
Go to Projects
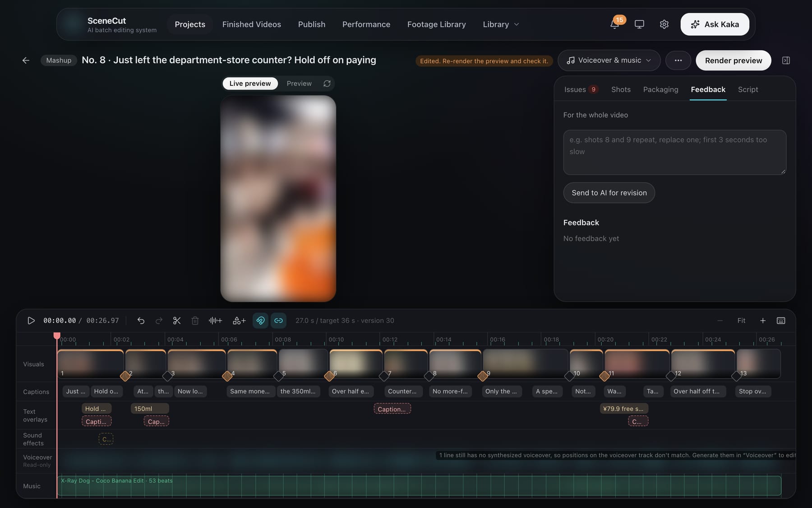pos(190,24)
